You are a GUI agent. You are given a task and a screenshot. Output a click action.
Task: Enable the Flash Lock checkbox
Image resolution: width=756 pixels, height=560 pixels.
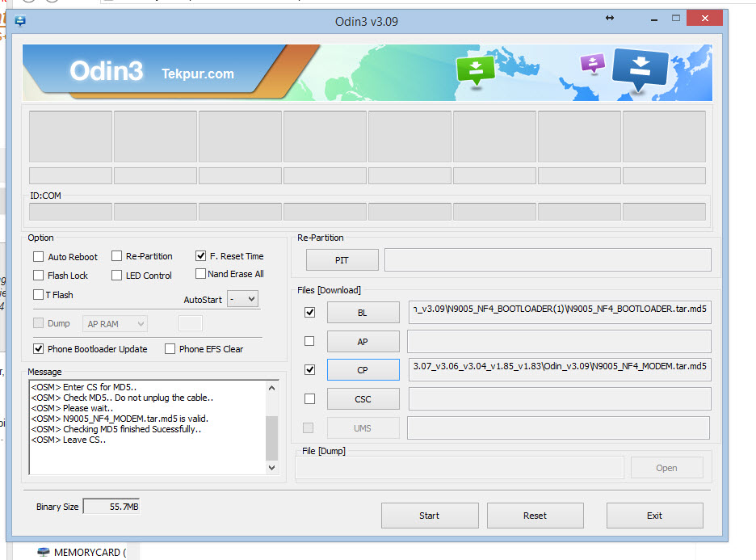[x=39, y=276]
